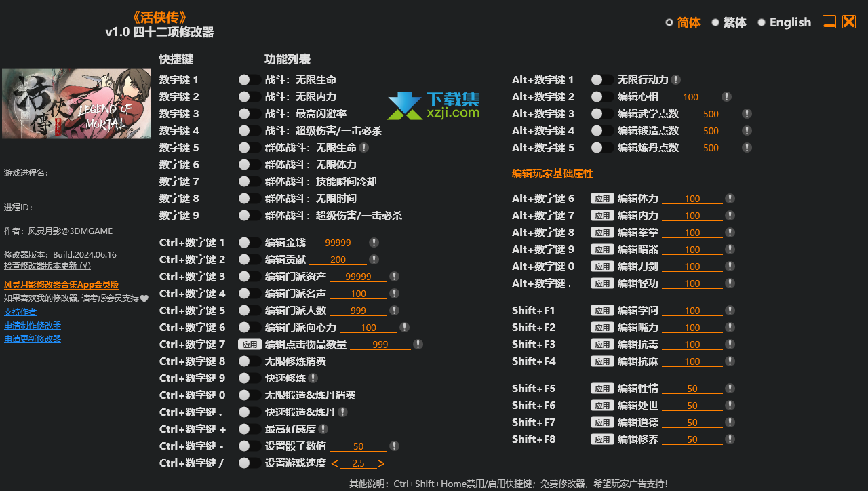Click info icon beside 编辑体力 value
The image size is (868, 491).
[730, 199]
